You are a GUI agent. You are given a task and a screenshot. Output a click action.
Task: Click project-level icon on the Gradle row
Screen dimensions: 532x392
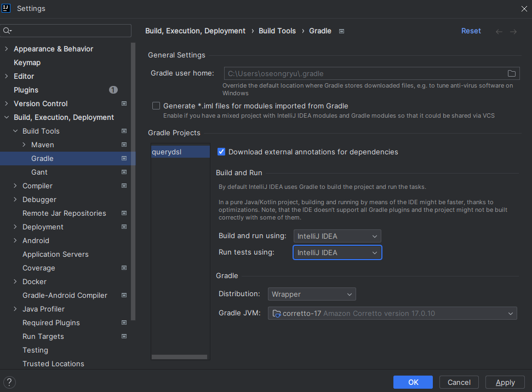pyautogui.click(x=124, y=158)
